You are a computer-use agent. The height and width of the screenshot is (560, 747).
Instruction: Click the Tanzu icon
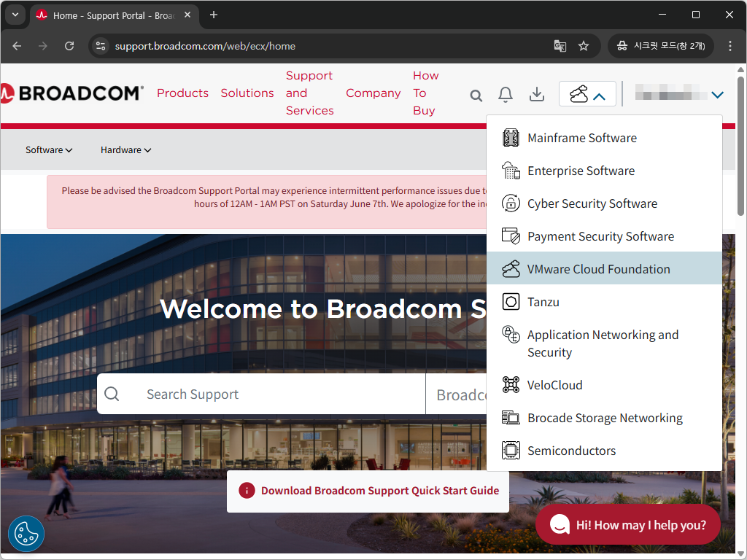(x=511, y=302)
